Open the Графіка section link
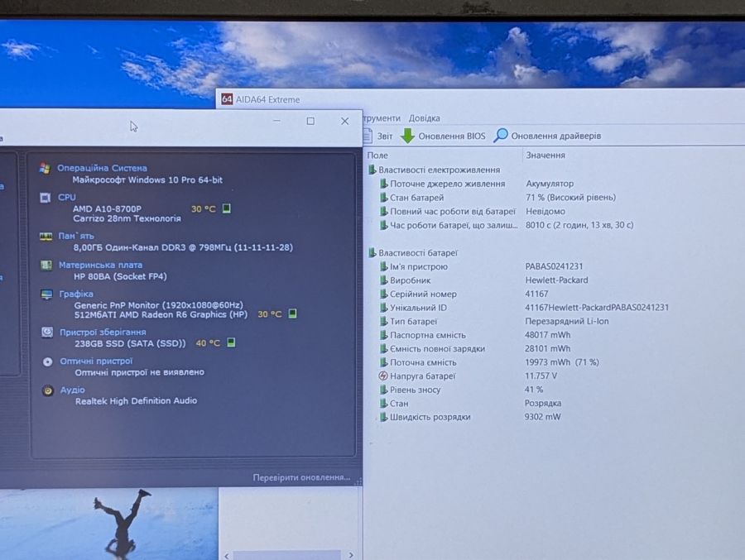Viewport: 745px width, 560px height. [76, 294]
